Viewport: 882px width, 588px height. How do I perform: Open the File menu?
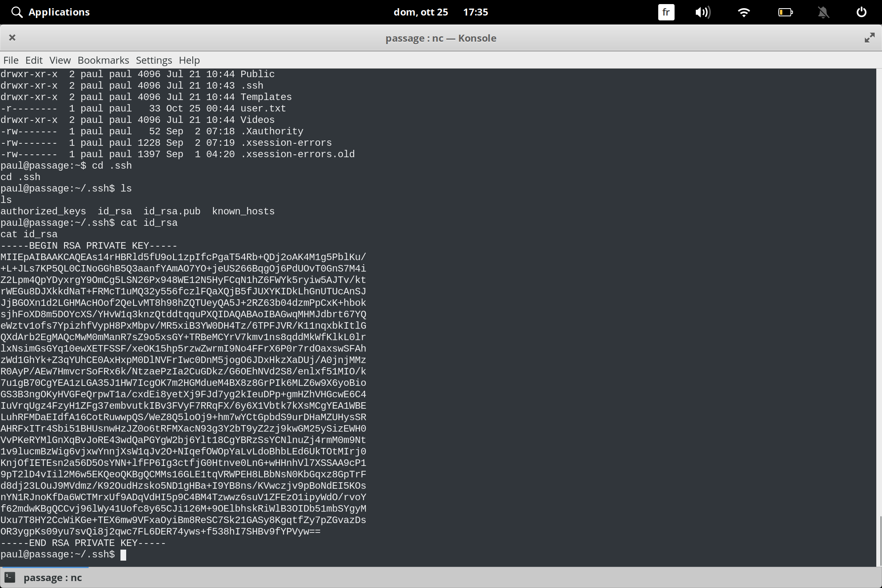tap(10, 60)
